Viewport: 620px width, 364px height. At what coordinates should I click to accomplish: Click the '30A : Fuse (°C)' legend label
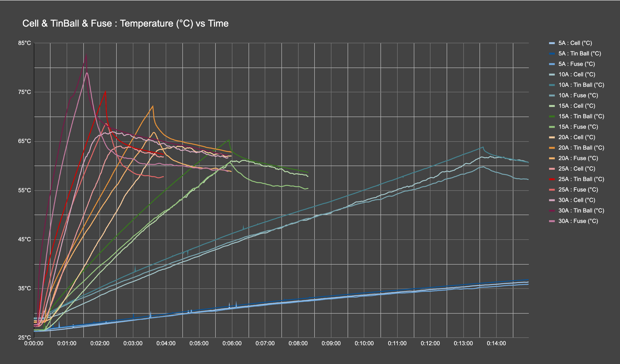(578, 221)
